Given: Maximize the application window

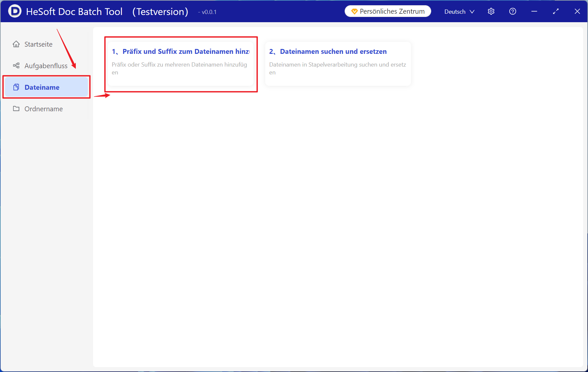Looking at the screenshot, I should pyautogui.click(x=556, y=11).
